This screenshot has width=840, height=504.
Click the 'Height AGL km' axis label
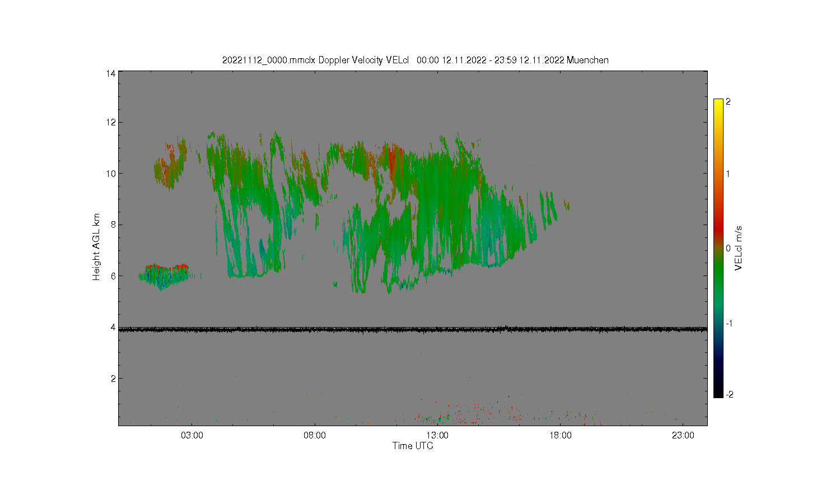click(96, 247)
